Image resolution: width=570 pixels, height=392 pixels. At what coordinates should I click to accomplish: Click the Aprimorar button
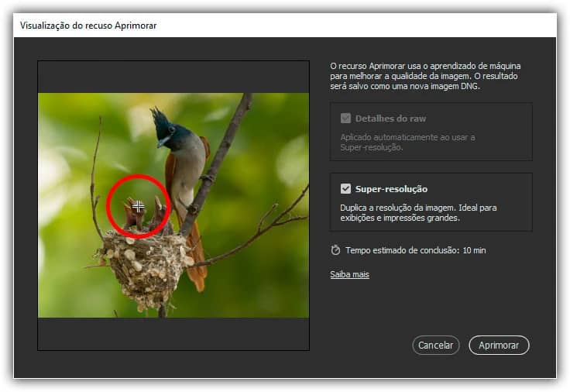click(499, 345)
